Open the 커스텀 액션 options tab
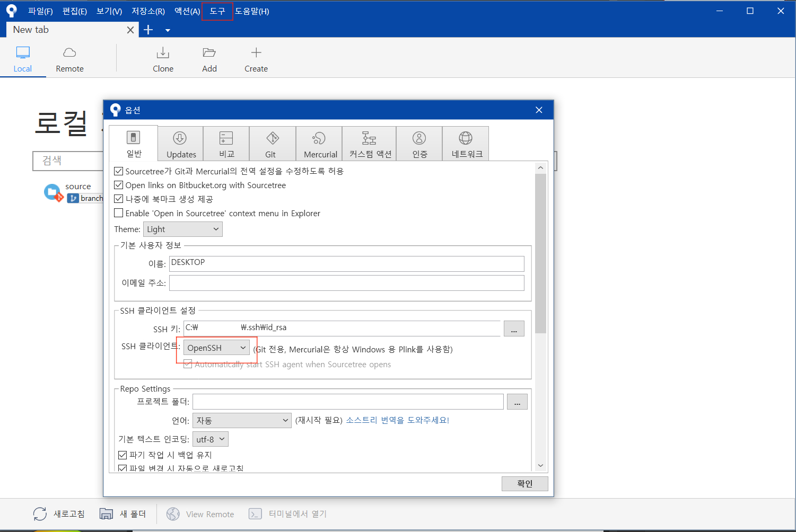This screenshot has height=532, width=796. pos(370,144)
